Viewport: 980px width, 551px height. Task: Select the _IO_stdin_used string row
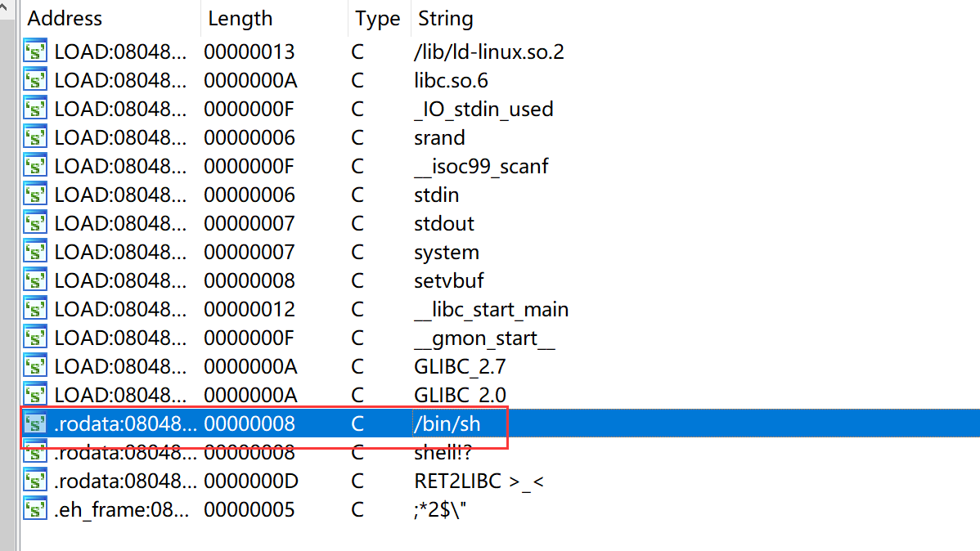pyautogui.click(x=483, y=110)
